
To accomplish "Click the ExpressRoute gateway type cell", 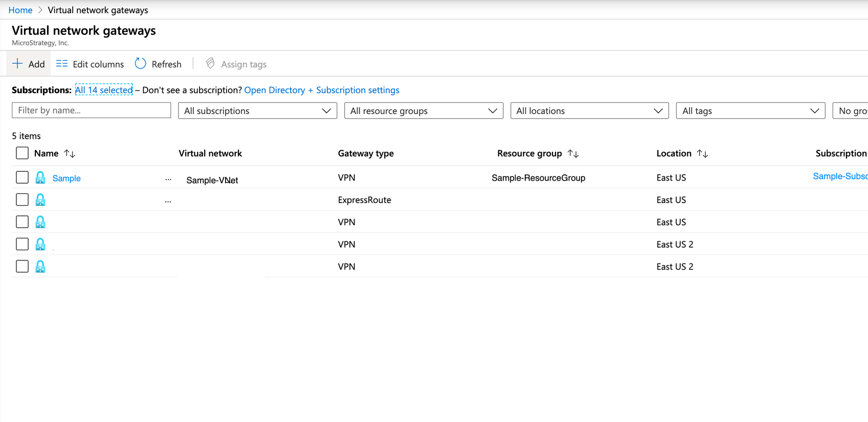I will point(365,200).
